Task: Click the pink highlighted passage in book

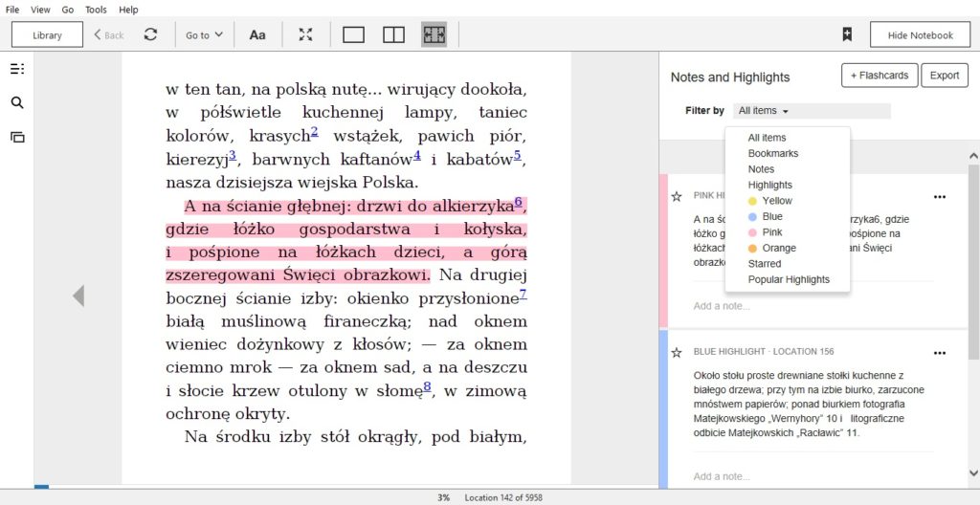Action: (346, 241)
